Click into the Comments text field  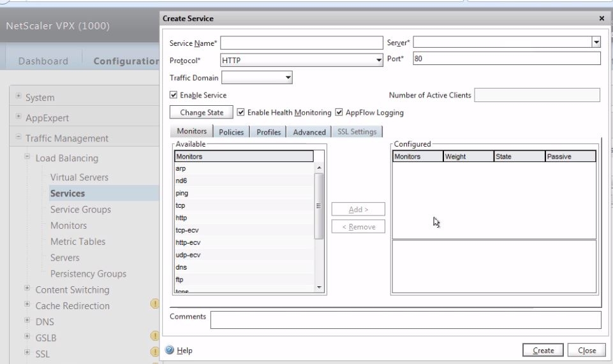(x=406, y=320)
